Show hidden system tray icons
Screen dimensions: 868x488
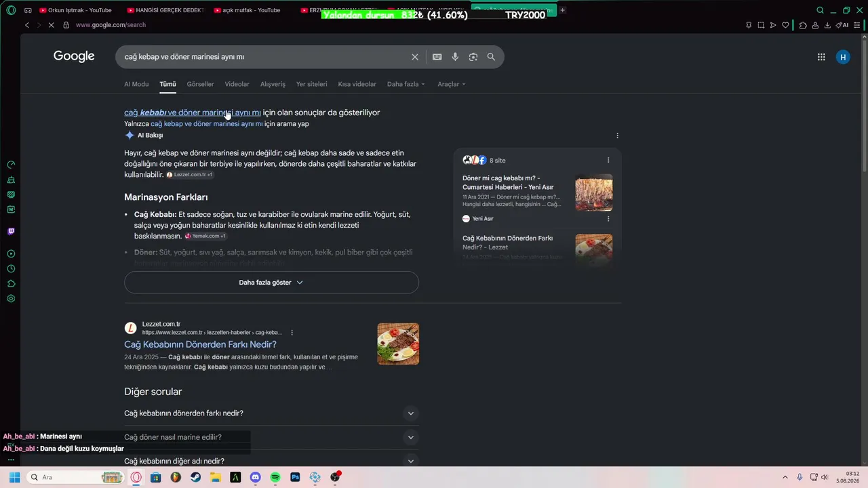point(785,477)
